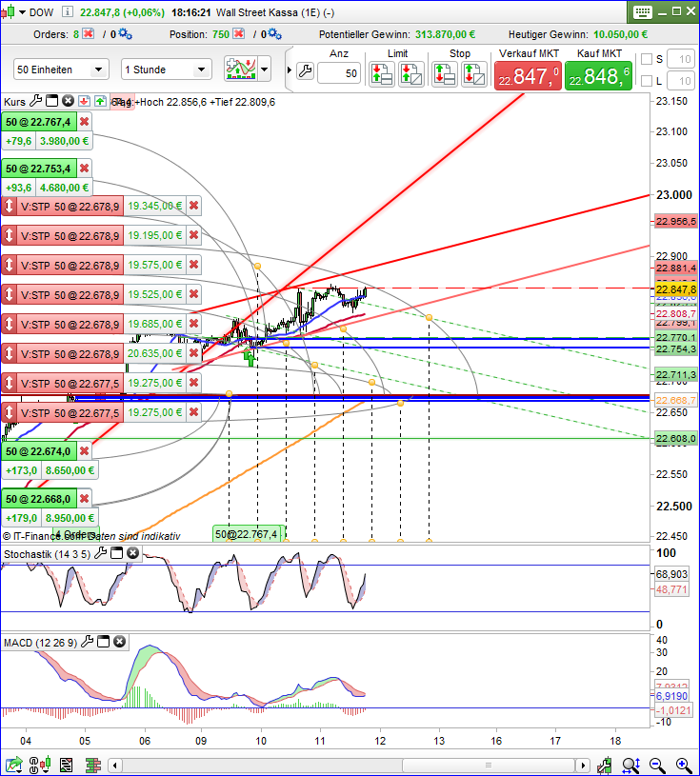Open order automation gears beside Orders
700x776 pixels.
[x=126, y=33]
